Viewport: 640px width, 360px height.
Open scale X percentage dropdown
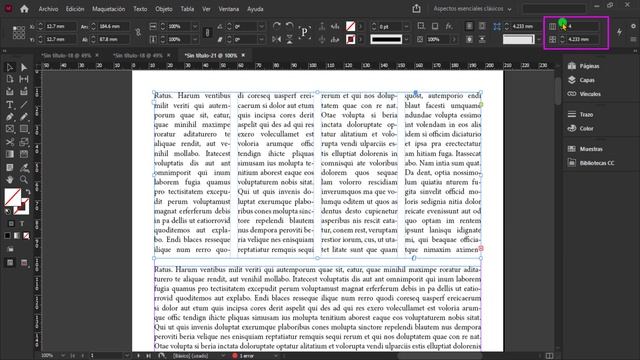click(x=195, y=26)
